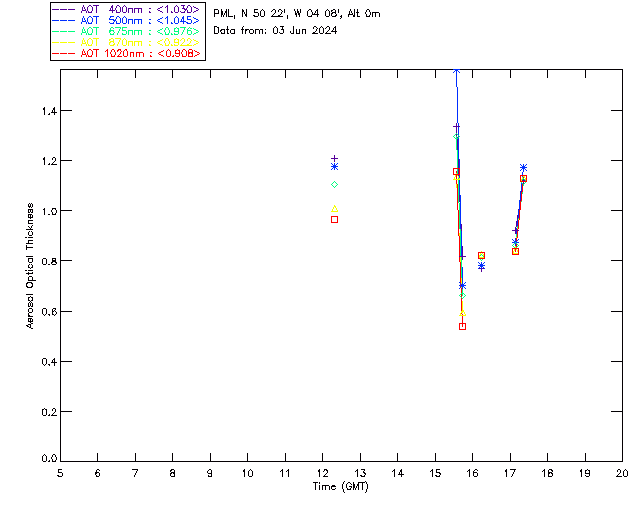
Task: Click y-axis tick label 0.0
Action: coord(49,459)
